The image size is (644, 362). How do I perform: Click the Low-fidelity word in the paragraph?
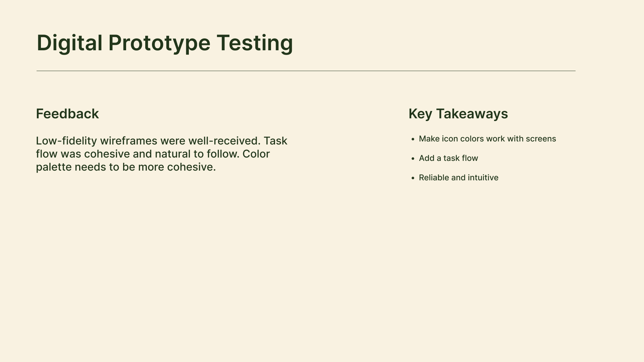pyautogui.click(x=66, y=141)
